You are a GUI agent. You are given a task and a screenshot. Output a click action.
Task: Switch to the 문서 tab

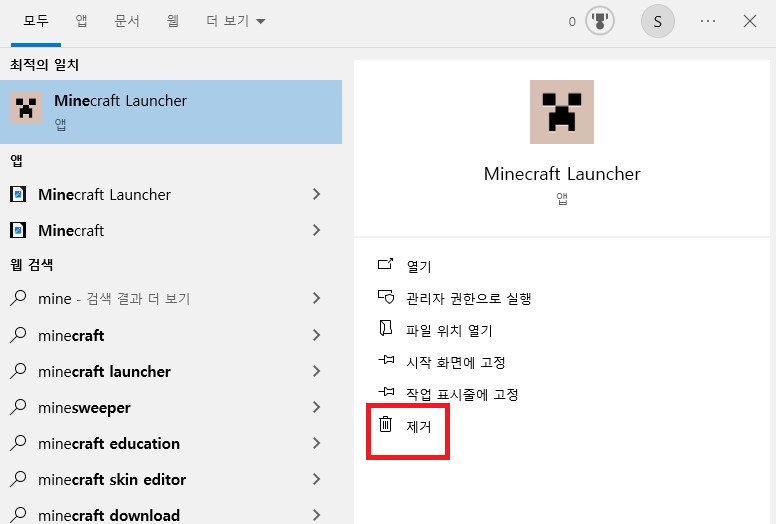point(127,21)
